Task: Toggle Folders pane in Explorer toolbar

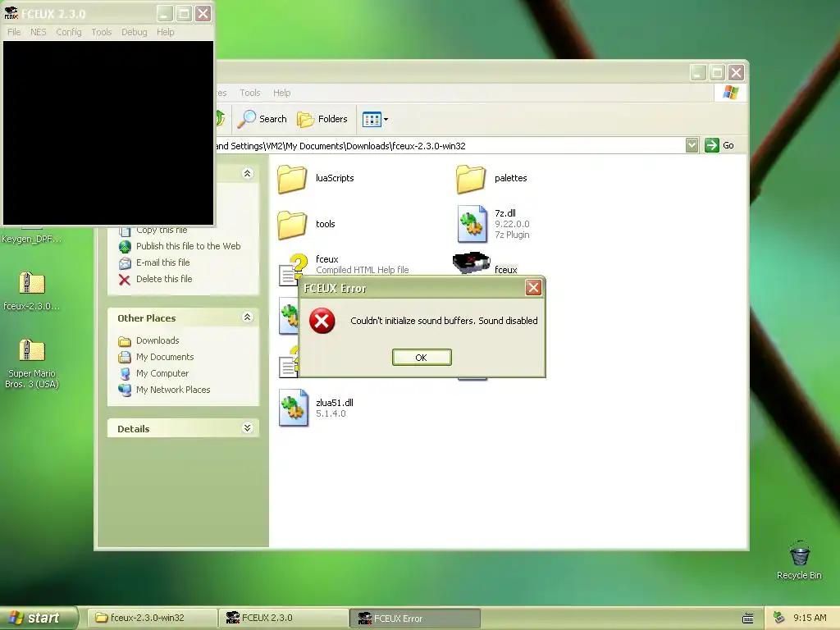Action: tap(322, 119)
